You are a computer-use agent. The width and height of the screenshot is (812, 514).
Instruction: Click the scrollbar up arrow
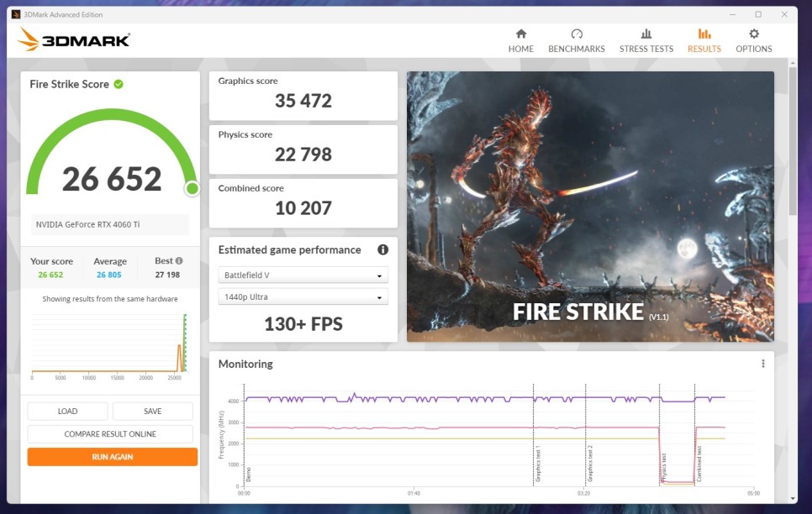(793, 63)
